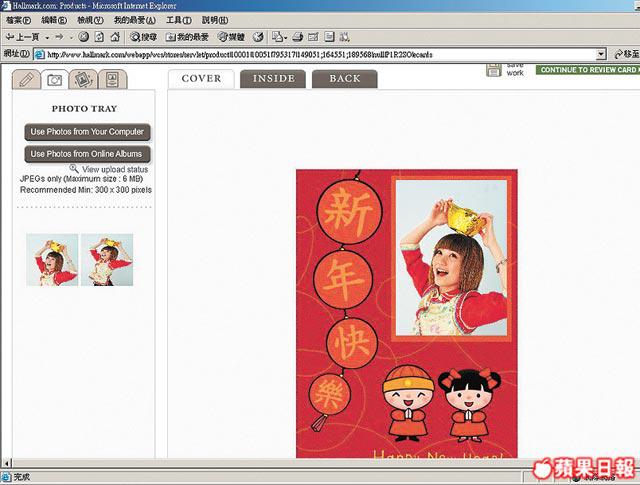Image resolution: width=640 pixels, height=485 pixels.
Task: Click the Search (搜尋) toolbar button
Action: [x=143, y=37]
